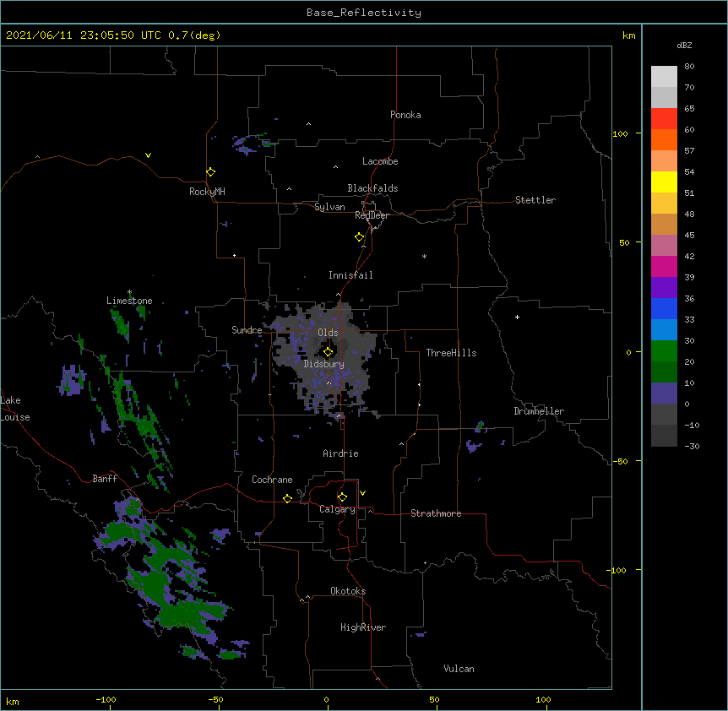Click the Drumheller town label
The image size is (728, 711).
[539, 411]
